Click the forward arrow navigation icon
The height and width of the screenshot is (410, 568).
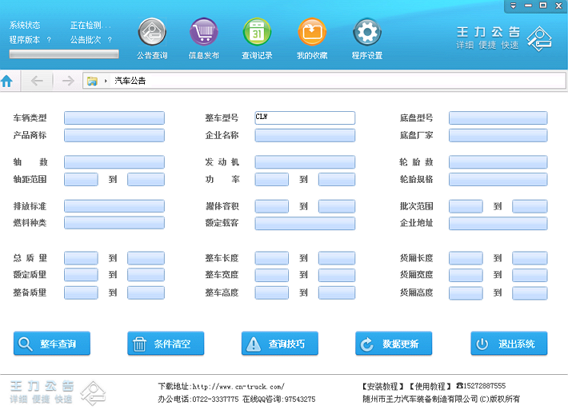(68, 80)
